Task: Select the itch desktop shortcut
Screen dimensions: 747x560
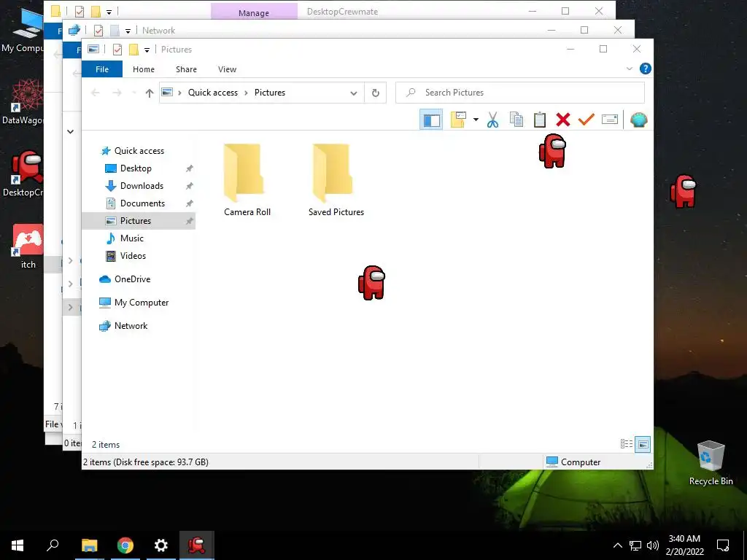Action: tap(28, 246)
